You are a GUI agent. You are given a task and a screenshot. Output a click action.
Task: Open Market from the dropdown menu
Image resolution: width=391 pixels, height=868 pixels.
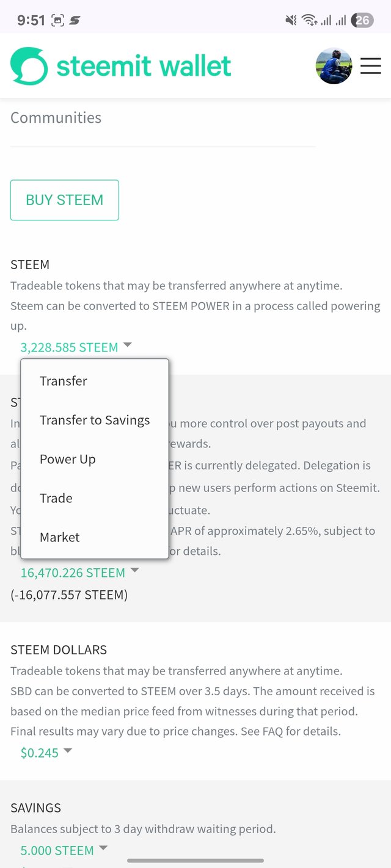pyautogui.click(x=60, y=537)
